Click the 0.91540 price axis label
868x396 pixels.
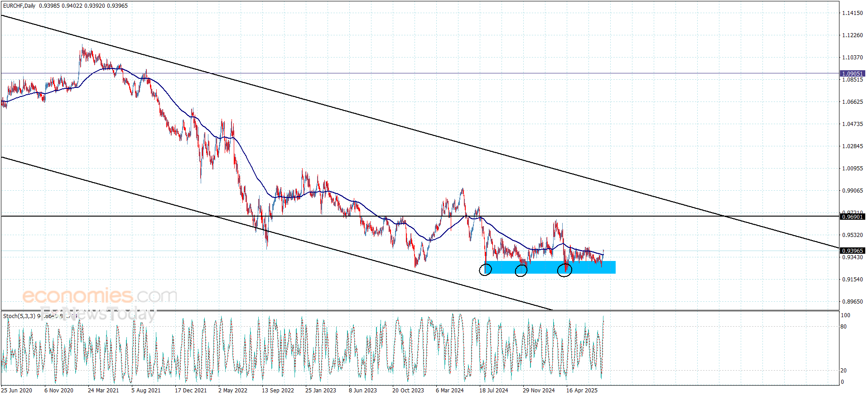pyautogui.click(x=852, y=280)
